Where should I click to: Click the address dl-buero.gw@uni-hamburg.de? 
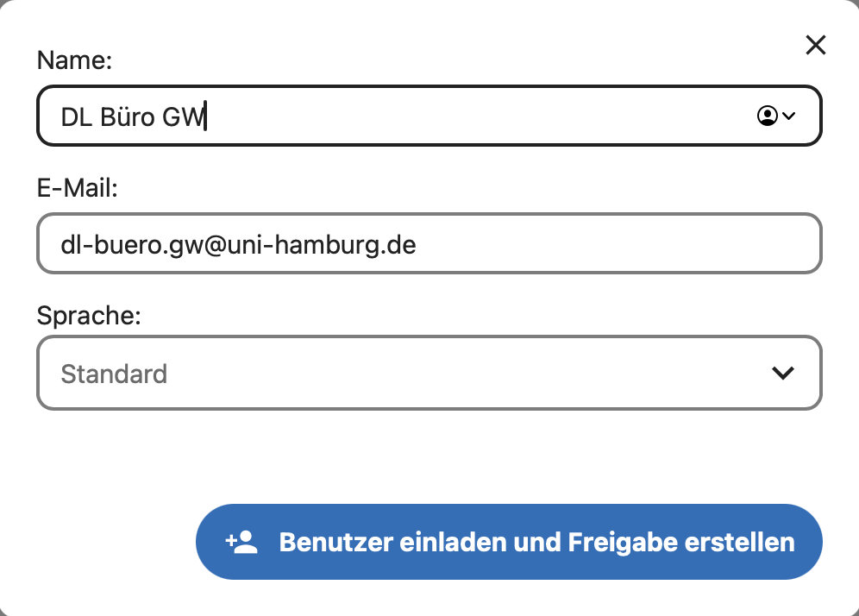point(238,245)
